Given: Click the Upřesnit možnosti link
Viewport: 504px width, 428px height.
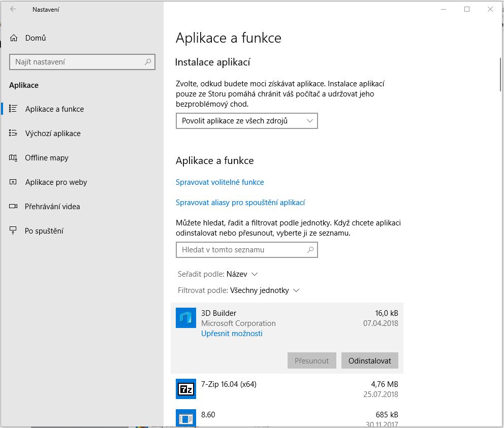Looking at the screenshot, I should (x=232, y=334).
